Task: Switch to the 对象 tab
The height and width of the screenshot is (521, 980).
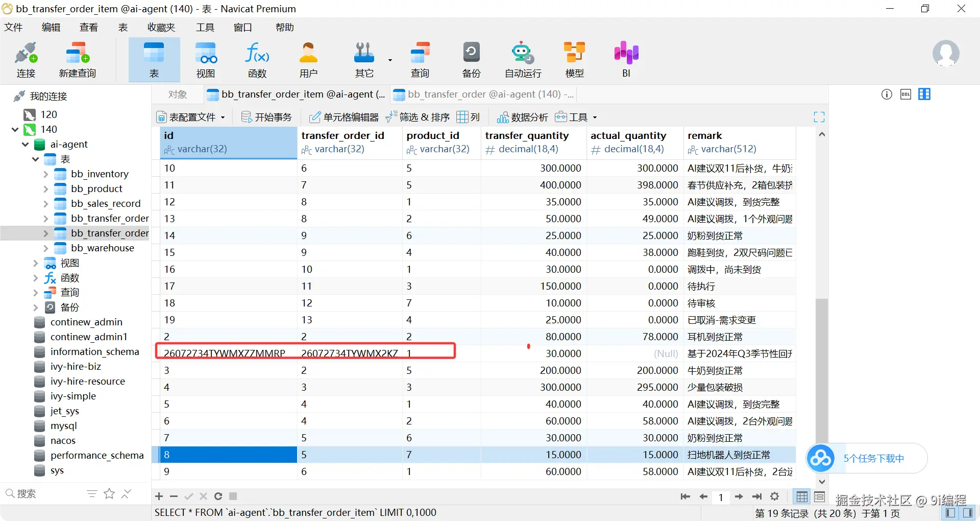Action: coord(178,94)
